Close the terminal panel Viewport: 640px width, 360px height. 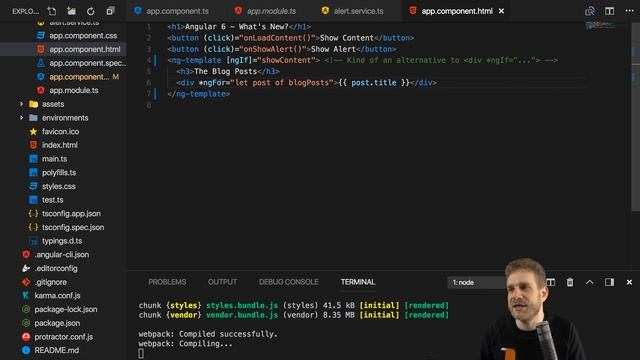pyautogui.click(x=629, y=282)
